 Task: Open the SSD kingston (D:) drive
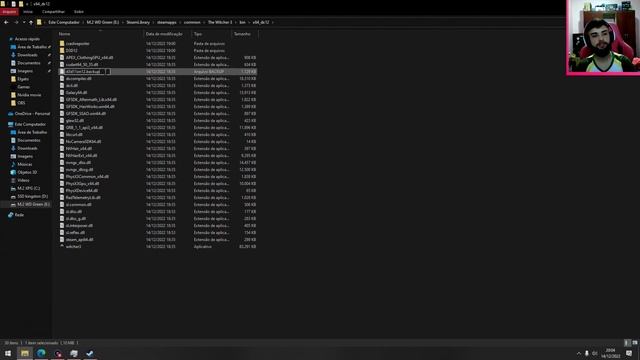32,196
